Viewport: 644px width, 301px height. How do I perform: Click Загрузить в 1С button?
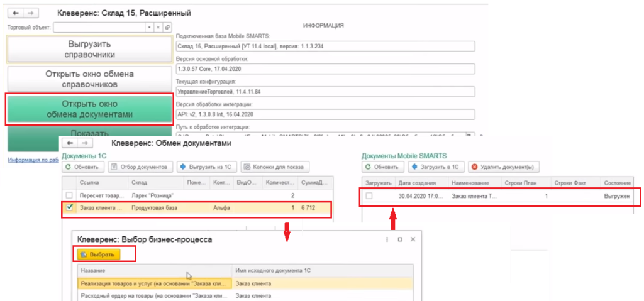435,167
